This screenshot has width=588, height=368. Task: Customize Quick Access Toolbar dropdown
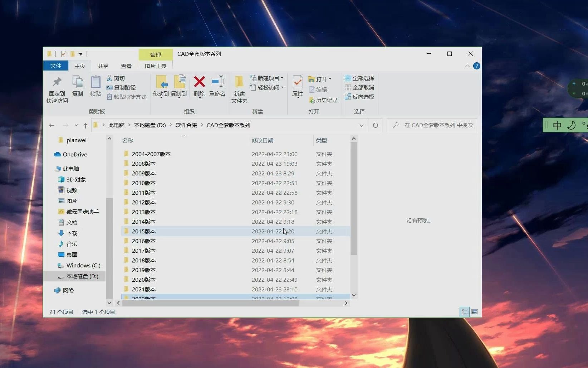(80, 54)
